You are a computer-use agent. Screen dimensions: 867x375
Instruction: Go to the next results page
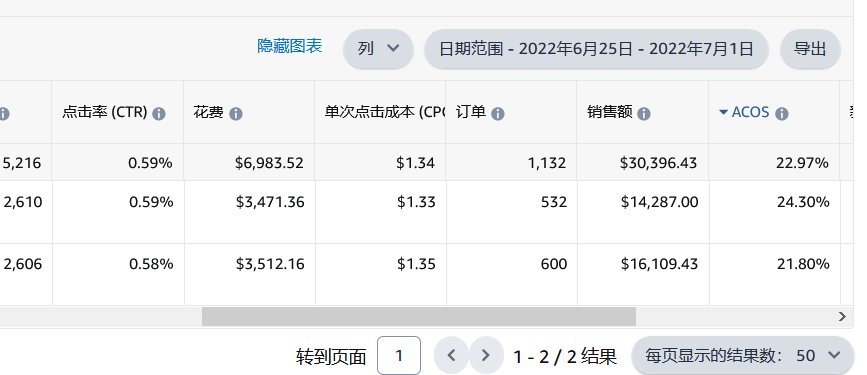486,355
